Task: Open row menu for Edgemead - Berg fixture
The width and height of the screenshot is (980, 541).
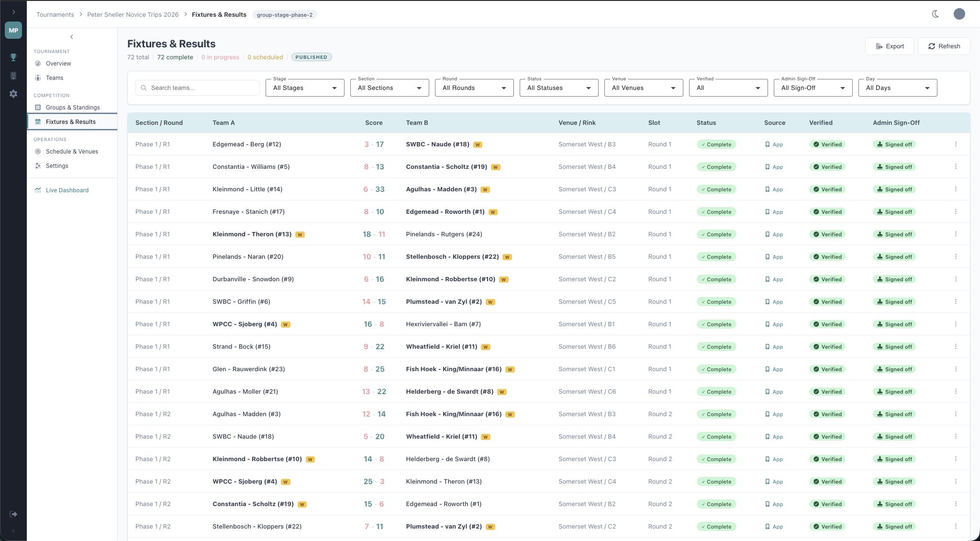Action: [956, 144]
